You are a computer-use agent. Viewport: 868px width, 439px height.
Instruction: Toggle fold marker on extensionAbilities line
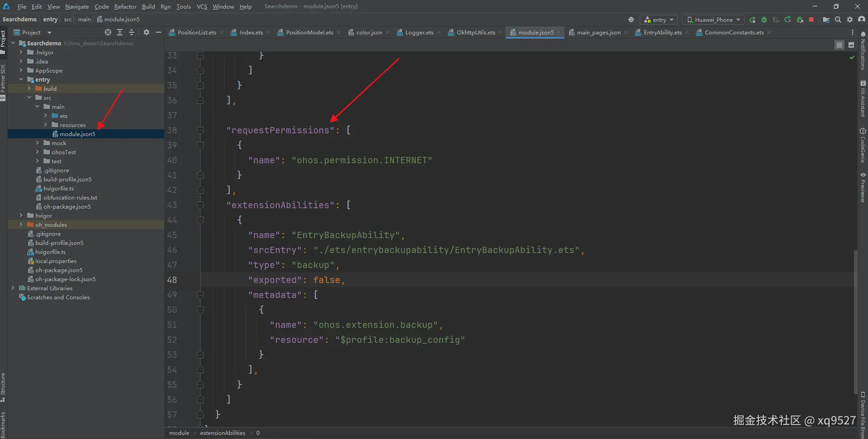[x=200, y=205]
